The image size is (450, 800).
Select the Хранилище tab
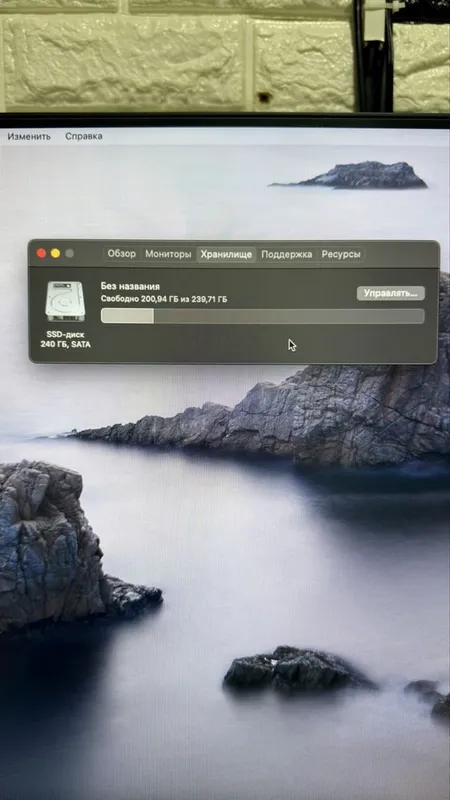pos(226,254)
